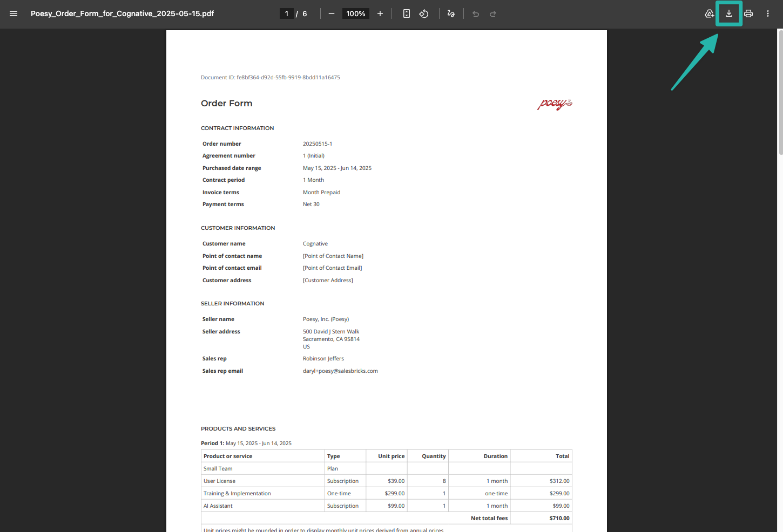
Task: Click the Small Team plan row name
Action: pos(218,469)
